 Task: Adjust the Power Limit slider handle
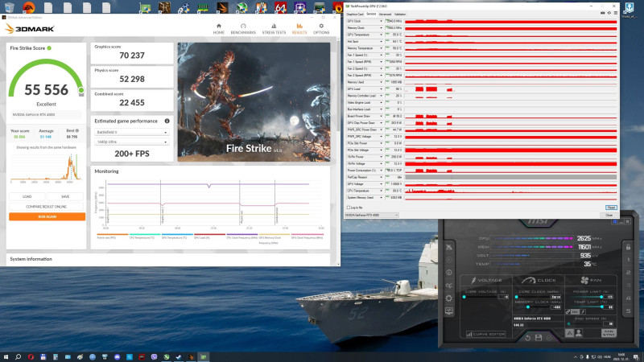click(601, 297)
